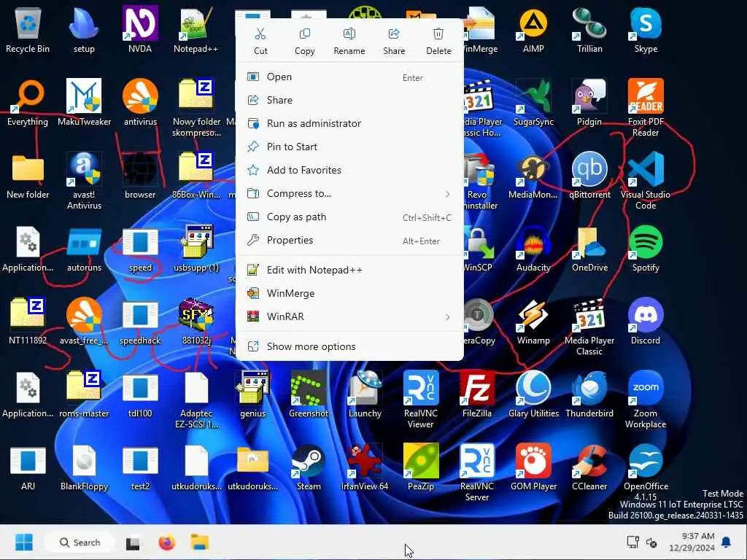Screen dimensions: 747x560
Task: Select the BlankFloppy file icon
Action: pos(84,467)
